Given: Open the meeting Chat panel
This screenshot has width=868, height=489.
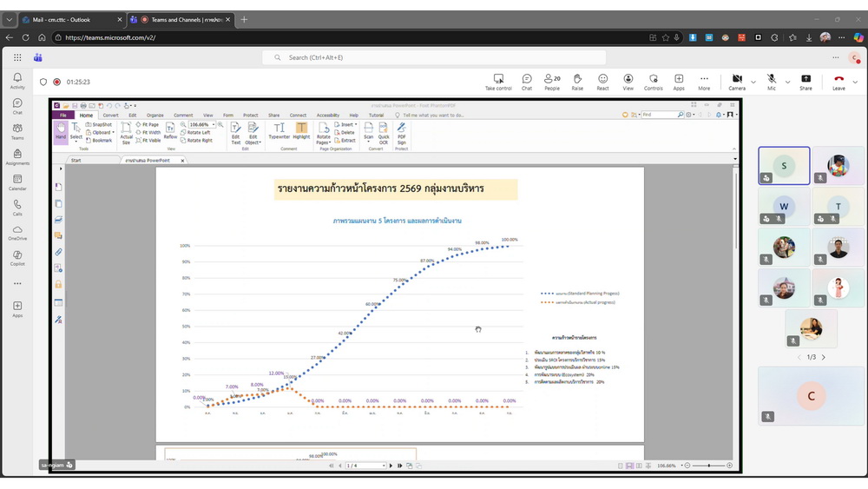Looking at the screenshot, I should (x=527, y=82).
